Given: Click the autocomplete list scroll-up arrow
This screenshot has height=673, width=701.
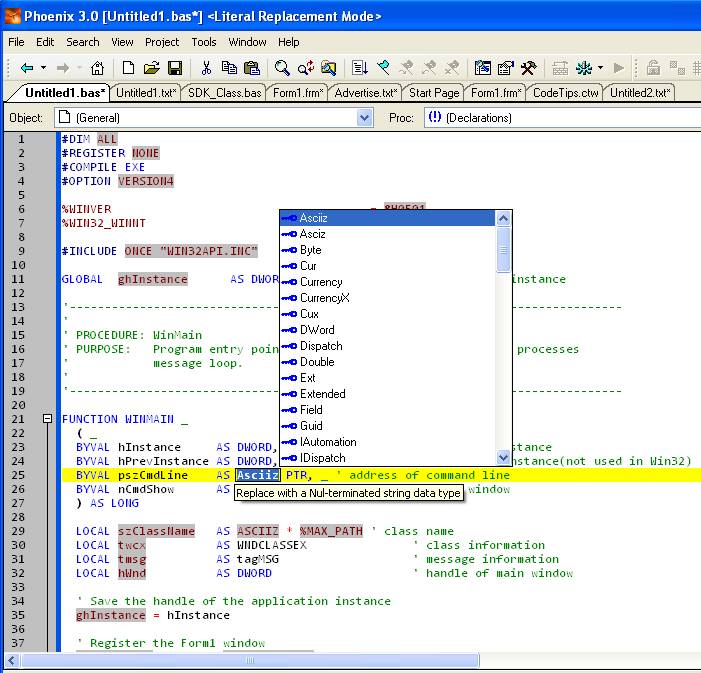Looking at the screenshot, I should pos(503,218).
